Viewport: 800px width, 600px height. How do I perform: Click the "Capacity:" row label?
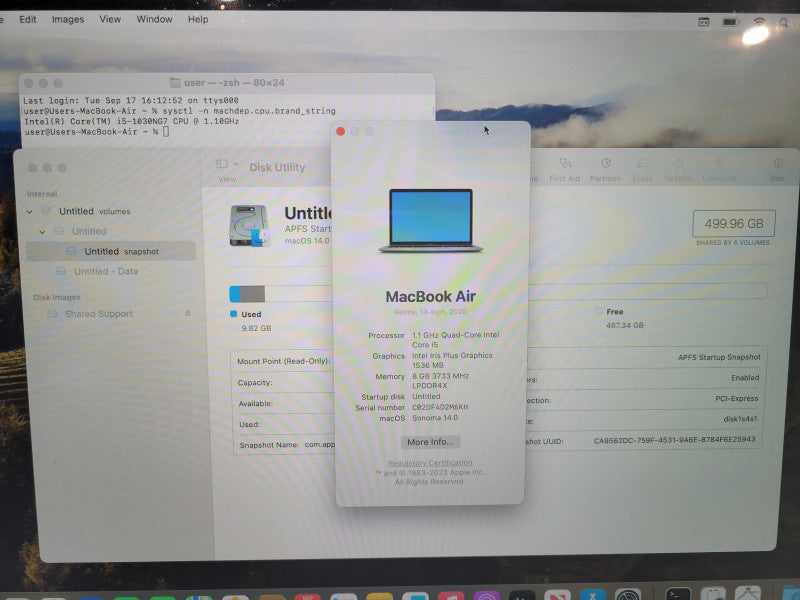pos(255,382)
